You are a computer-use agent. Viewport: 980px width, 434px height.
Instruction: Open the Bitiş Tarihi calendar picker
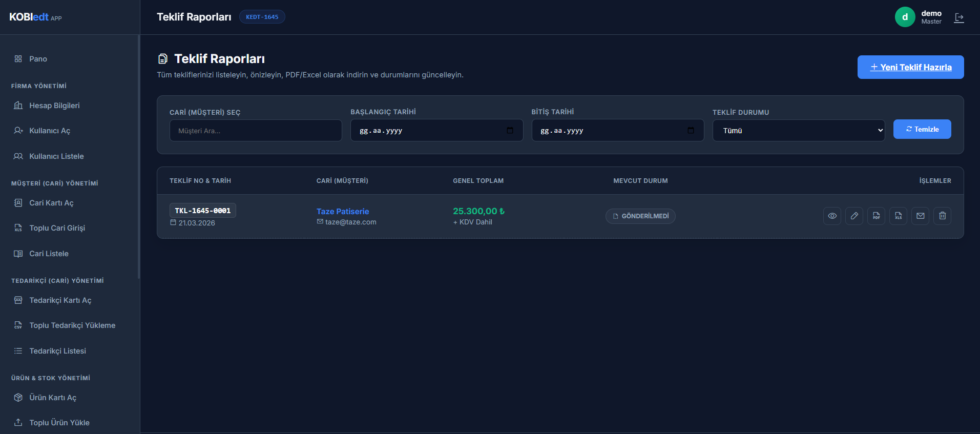coord(691,130)
